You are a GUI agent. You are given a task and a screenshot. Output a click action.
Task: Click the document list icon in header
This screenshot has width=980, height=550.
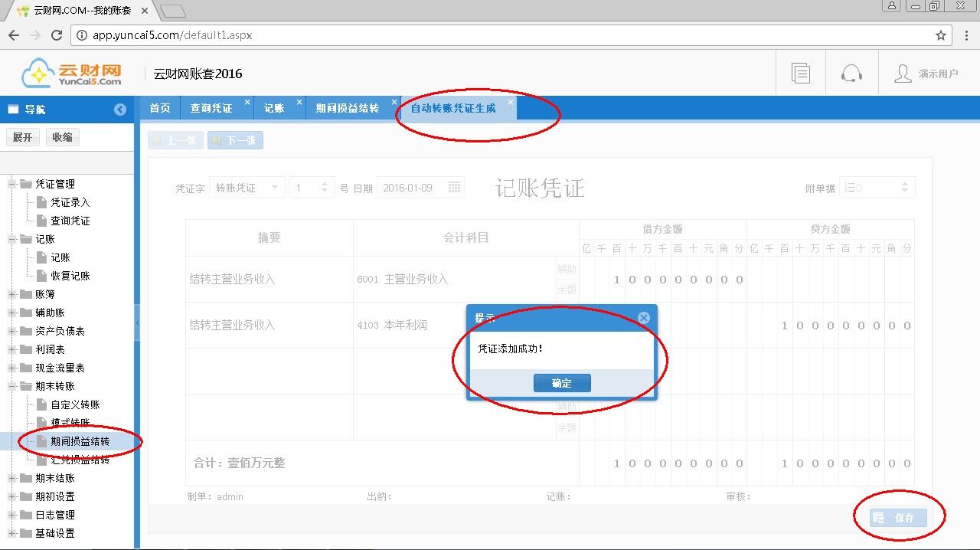tap(801, 74)
